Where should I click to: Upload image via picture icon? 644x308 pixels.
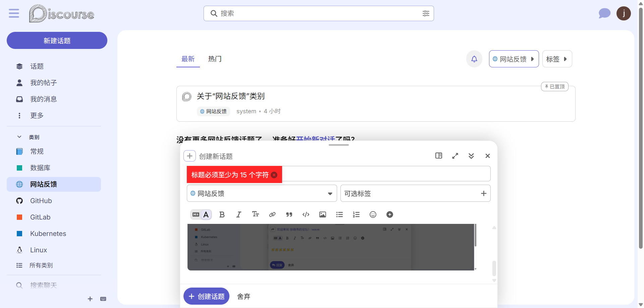point(322,214)
